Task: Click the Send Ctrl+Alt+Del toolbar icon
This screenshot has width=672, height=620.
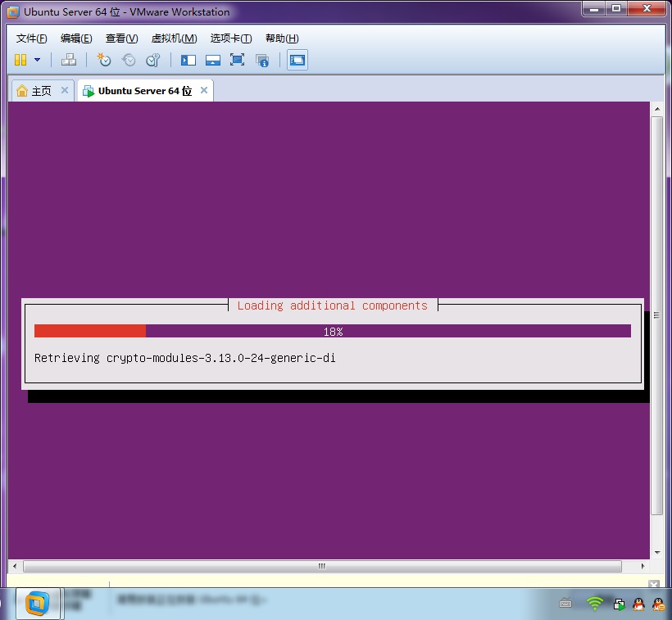Action: click(69, 60)
